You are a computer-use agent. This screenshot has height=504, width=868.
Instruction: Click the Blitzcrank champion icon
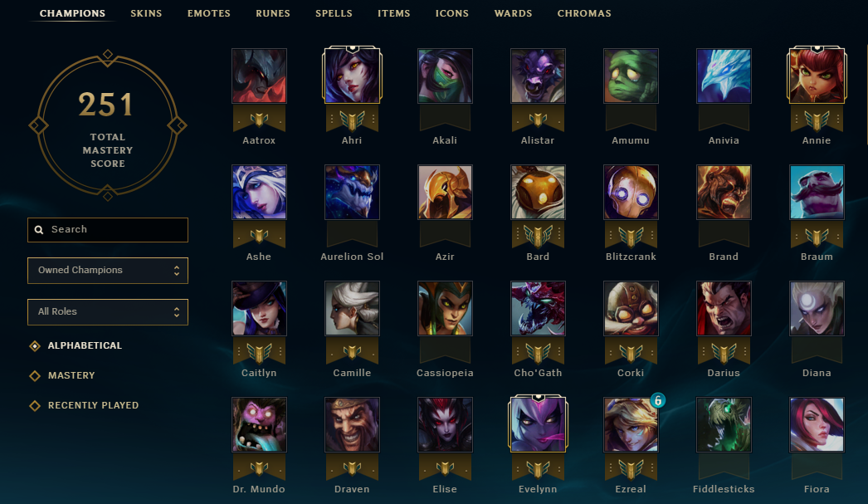(631, 192)
